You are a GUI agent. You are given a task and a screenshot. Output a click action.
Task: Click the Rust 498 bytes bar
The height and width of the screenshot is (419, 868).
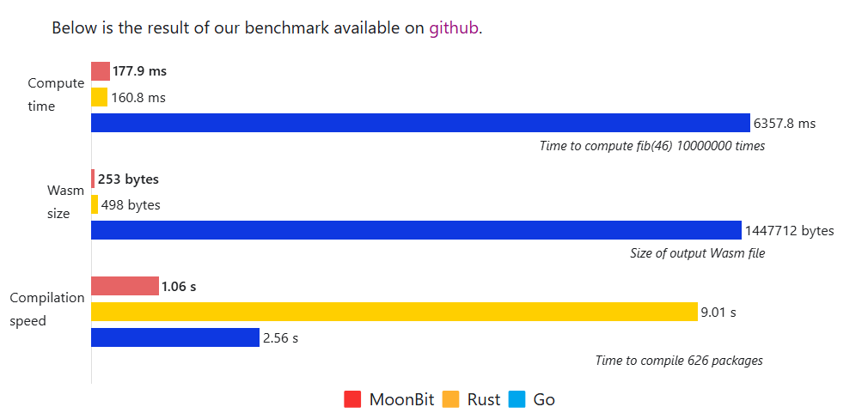tap(95, 204)
